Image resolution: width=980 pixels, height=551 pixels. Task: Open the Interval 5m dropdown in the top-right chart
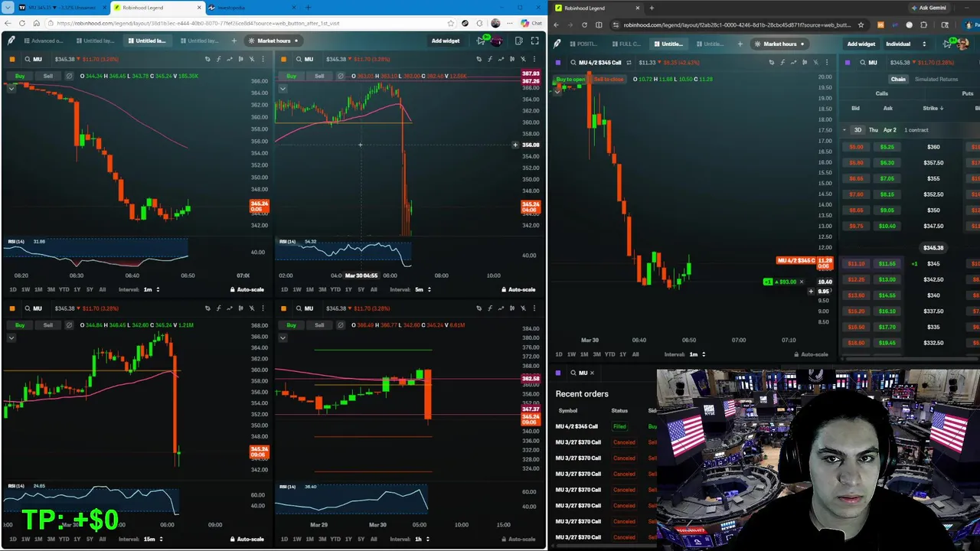coord(423,289)
